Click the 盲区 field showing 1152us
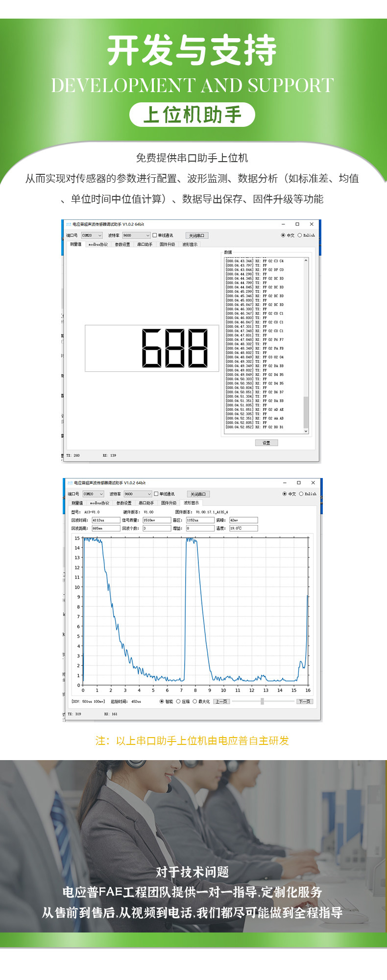Screen dimensions: 387x980 pos(200,520)
